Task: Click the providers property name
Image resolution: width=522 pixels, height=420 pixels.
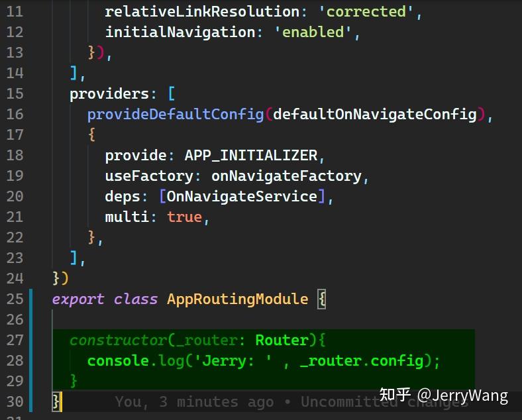Action: [x=109, y=94]
